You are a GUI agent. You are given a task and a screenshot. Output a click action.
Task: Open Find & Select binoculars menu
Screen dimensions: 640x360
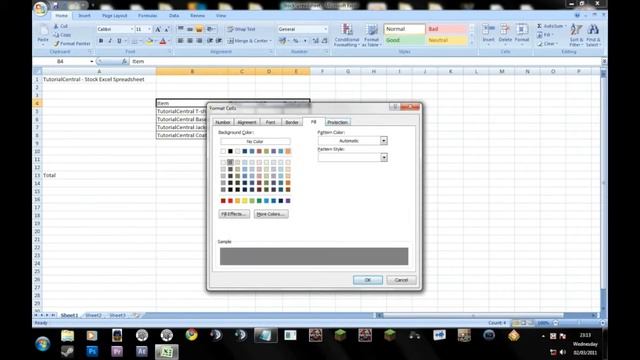(x=593, y=35)
